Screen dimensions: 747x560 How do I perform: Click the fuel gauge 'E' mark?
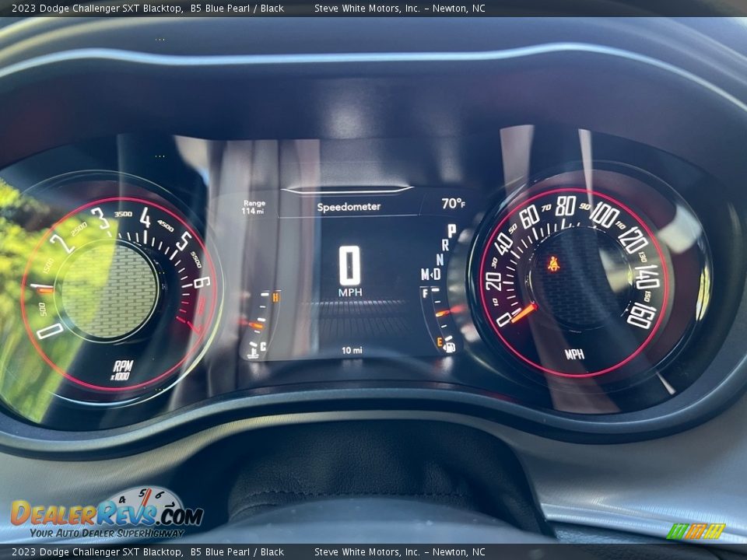coord(440,342)
